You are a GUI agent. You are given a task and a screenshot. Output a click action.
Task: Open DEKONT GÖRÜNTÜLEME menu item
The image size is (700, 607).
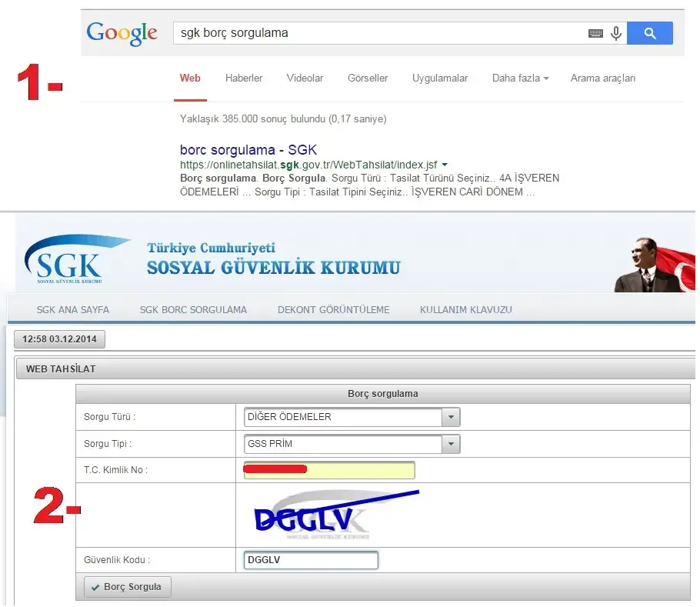(x=333, y=310)
